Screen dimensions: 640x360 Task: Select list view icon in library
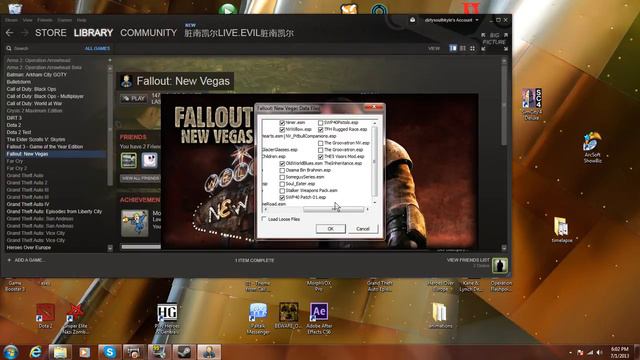(463, 48)
